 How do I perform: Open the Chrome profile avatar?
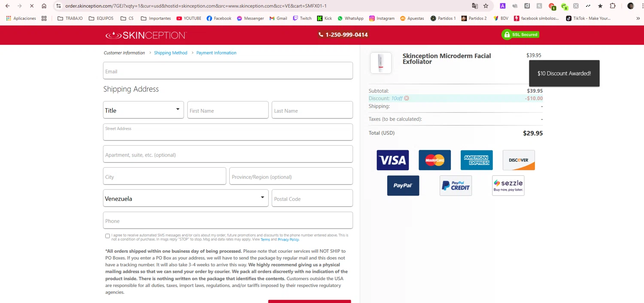630,6
